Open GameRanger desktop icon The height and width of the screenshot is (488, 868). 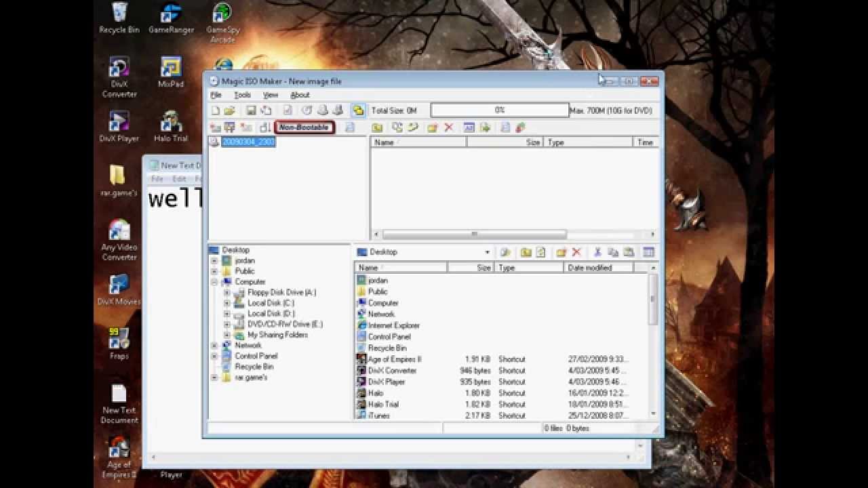pyautogui.click(x=171, y=18)
